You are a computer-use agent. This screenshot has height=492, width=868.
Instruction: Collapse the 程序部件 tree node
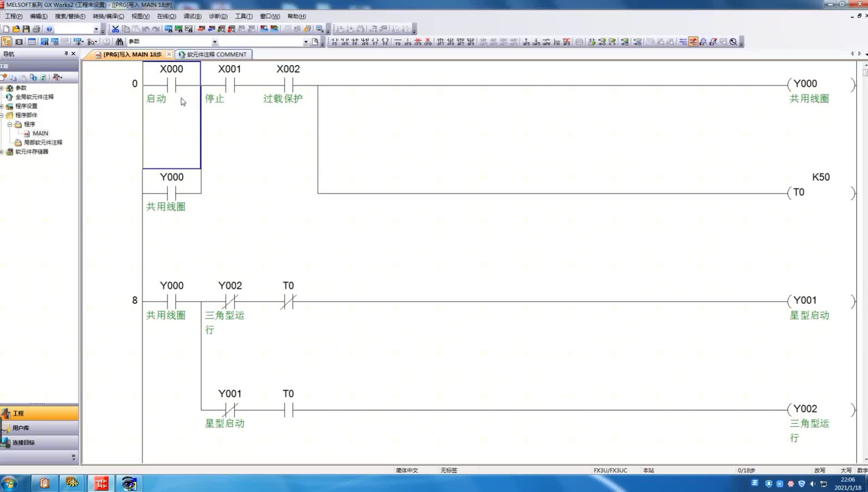click(x=2, y=115)
